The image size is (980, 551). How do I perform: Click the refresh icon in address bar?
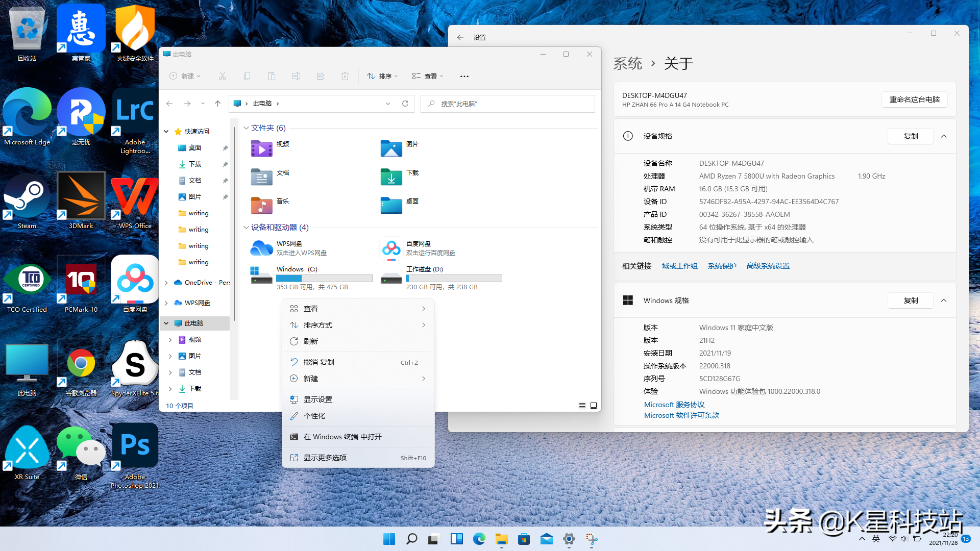tap(405, 104)
